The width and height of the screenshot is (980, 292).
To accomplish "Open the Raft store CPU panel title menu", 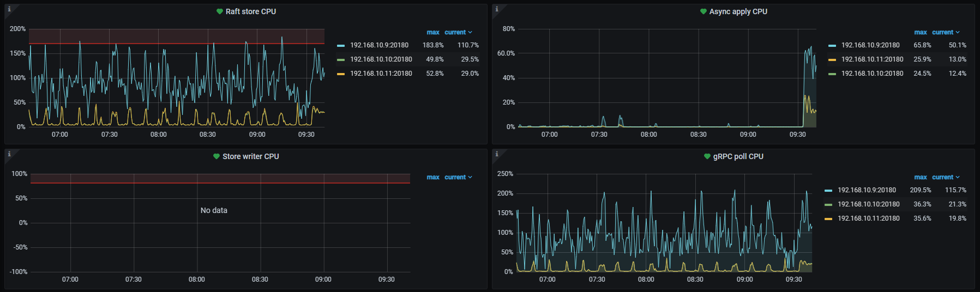I will (251, 11).
